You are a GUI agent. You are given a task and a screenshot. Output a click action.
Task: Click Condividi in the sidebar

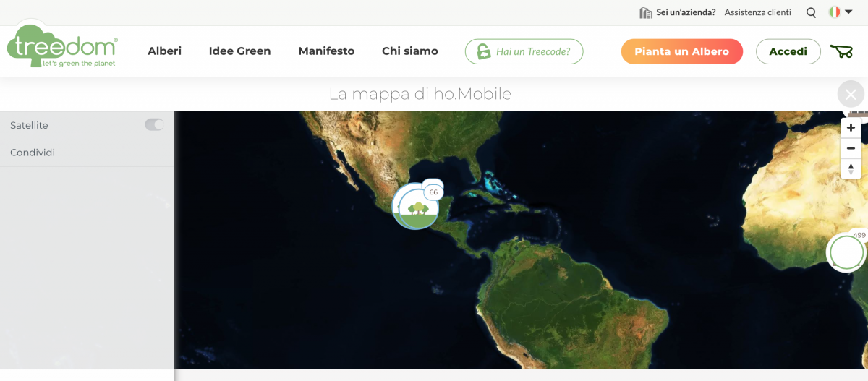[x=33, y=153]
